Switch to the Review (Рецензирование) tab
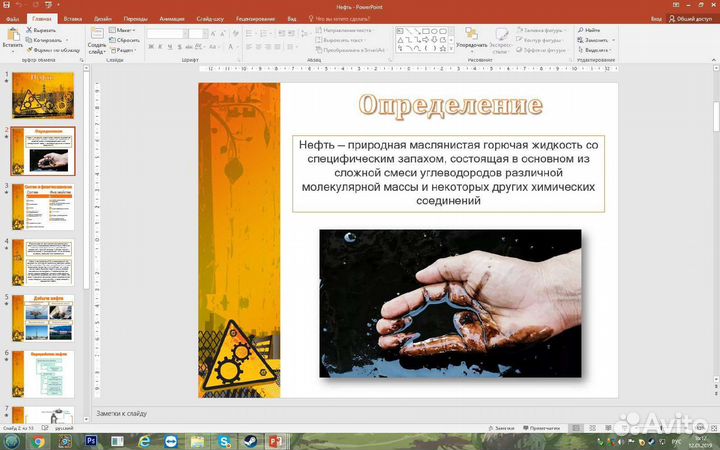This screenshot has height=450, width=720. (255, 19)
